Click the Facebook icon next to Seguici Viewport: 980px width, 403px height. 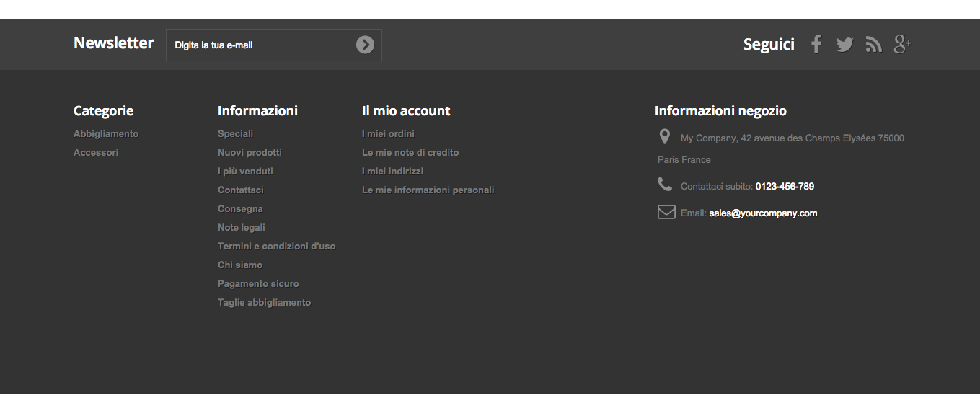click(x=816, y=45)
